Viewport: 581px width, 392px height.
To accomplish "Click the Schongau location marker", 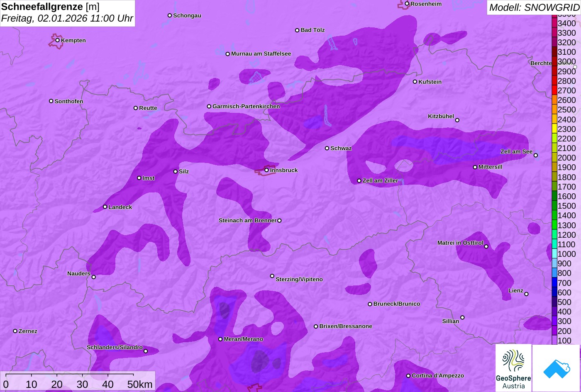I will click(170, 15).
